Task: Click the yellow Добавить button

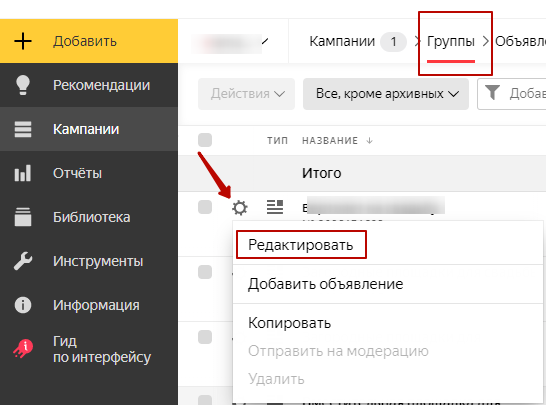Action: (89, 41)
